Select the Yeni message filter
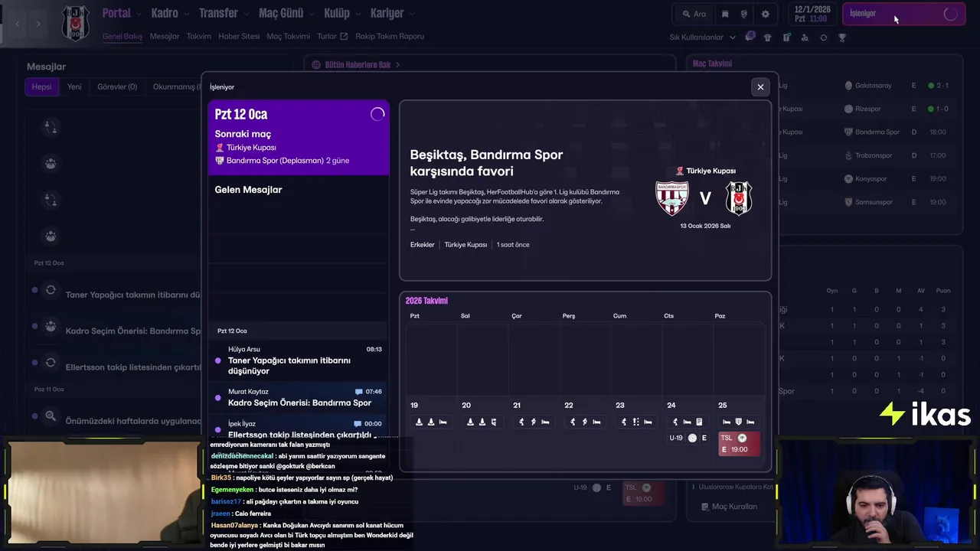 tap(74, 86)
